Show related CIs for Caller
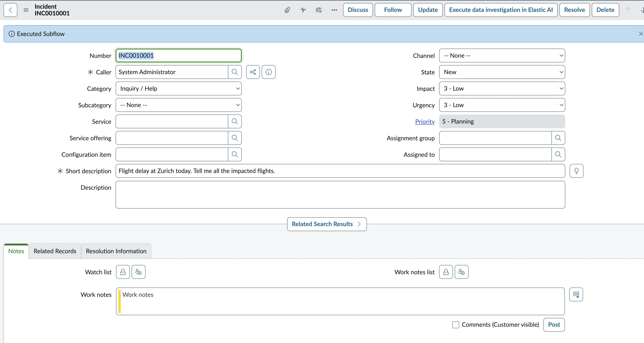The height and width of the screenshot is (343, 644). [253, 72]
